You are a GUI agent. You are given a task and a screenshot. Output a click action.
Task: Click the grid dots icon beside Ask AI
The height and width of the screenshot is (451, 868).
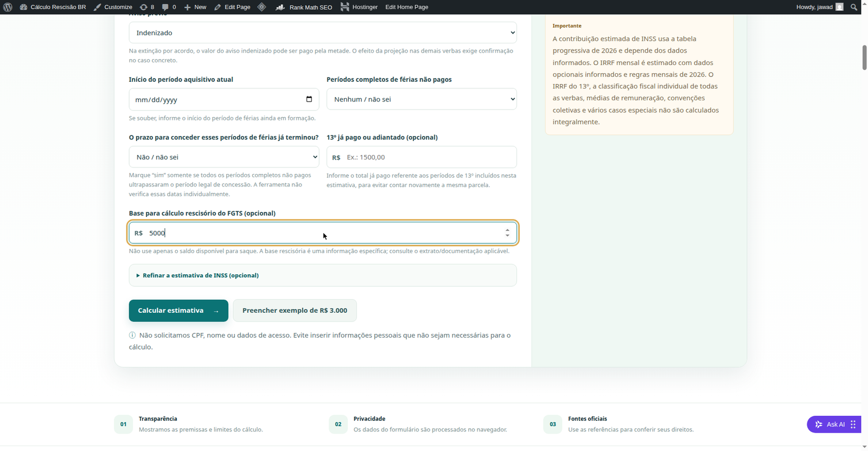(853, 424)
